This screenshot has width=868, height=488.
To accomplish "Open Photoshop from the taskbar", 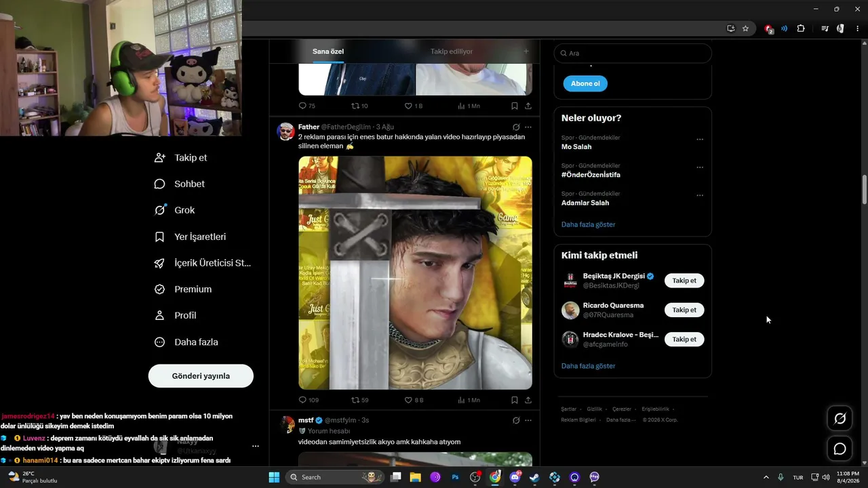I will coord(456,477).
